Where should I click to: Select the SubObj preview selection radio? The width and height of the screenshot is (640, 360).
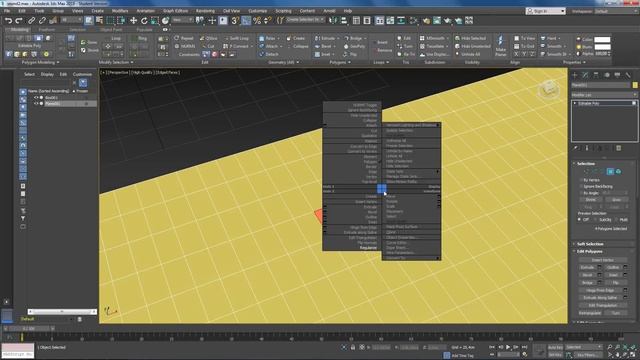596,220
